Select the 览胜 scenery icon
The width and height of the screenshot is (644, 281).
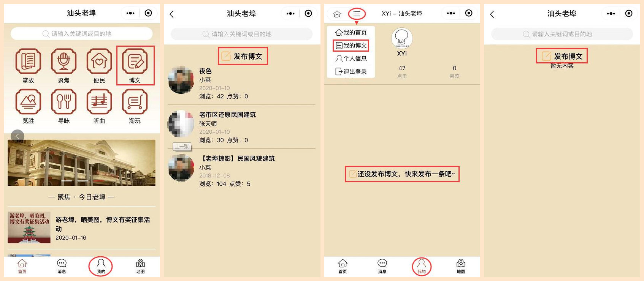click(28, 101)
